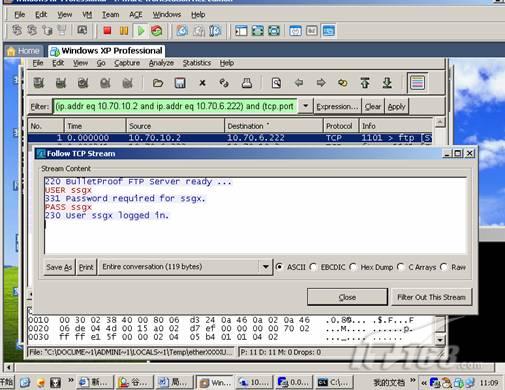Screen dimensions: 505x390
Task: Click the Save As button
Action: (x=59, y=267)
